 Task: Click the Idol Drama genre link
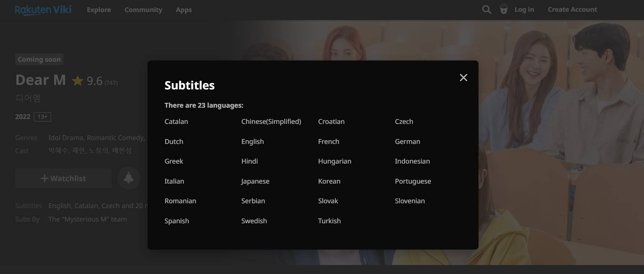66,138
